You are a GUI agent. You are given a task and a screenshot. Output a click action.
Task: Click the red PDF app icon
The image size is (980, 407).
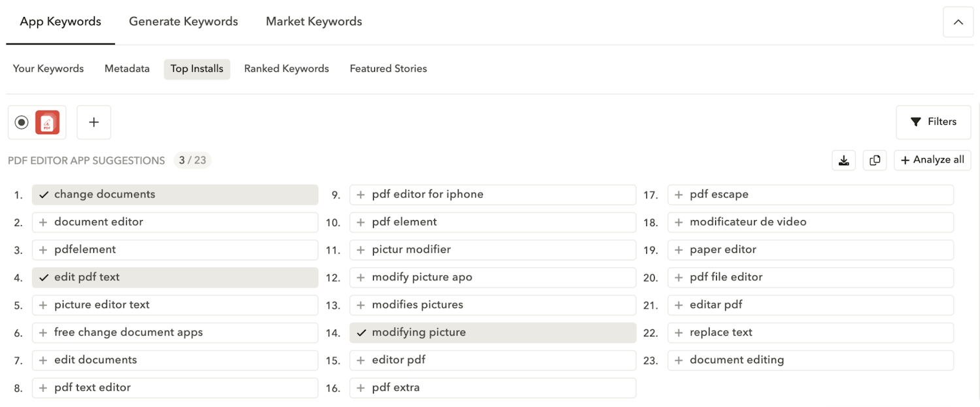pyautogui.click(x=48, y=122)
